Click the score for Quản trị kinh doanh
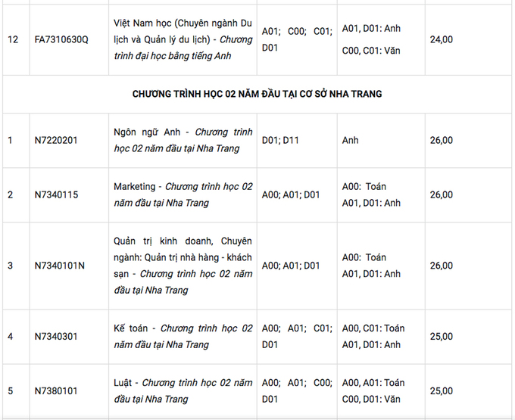This screenshot has width=515, height=420. [x=442, y=266]
